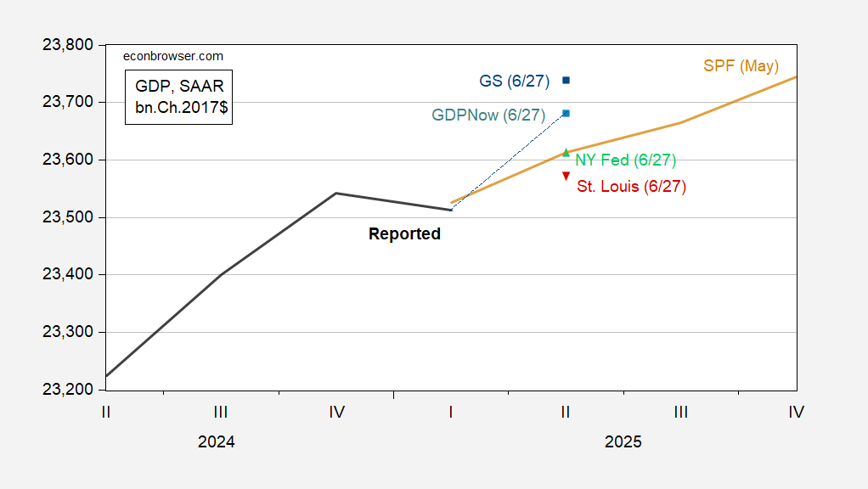The width and height of the screenshot is (868, 489).
Task: Click the GDP, SAAR units box
Action: (x=178, y=96)
